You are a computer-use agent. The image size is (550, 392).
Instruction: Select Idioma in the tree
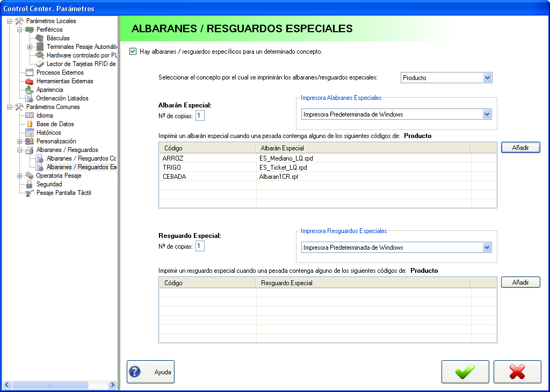[x=45, y=115]
